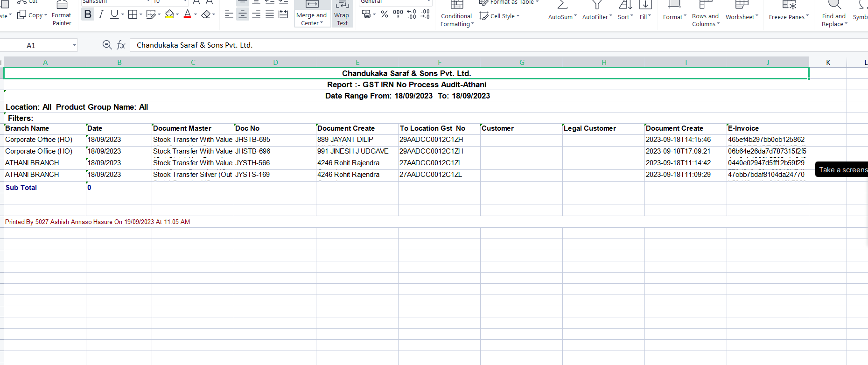
Task: Click the borders icon
Action: (x=133, y=14)
